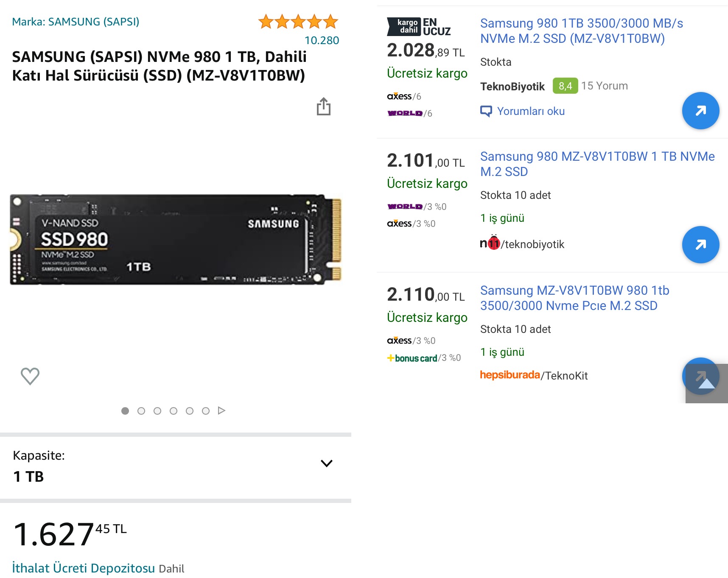The width and height of the screenshot is (728, 578).
Task: Click the axess /6 installment option
Action: coord(404,96)
